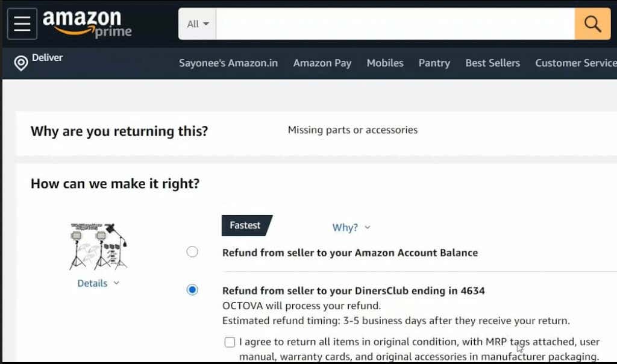Click the Pantry navigation item

[434, 63]
